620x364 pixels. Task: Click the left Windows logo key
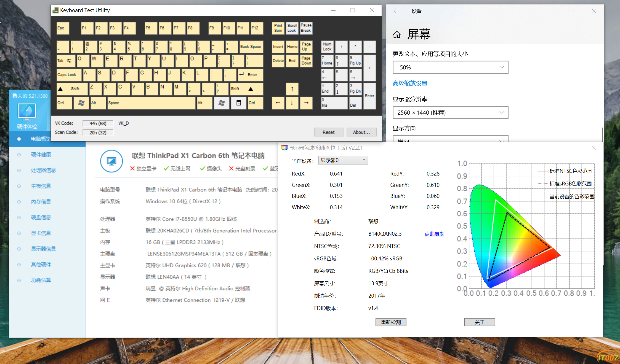click(81, 103)
